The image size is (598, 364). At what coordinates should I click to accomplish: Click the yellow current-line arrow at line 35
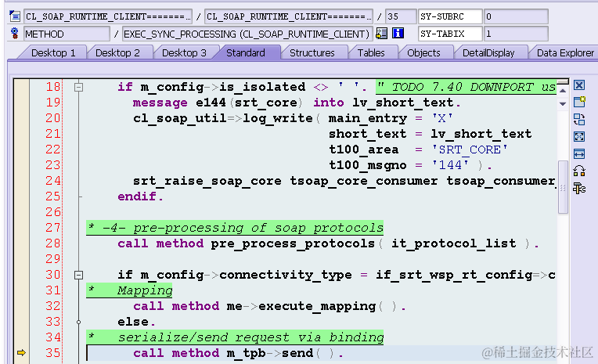(21, 352)
